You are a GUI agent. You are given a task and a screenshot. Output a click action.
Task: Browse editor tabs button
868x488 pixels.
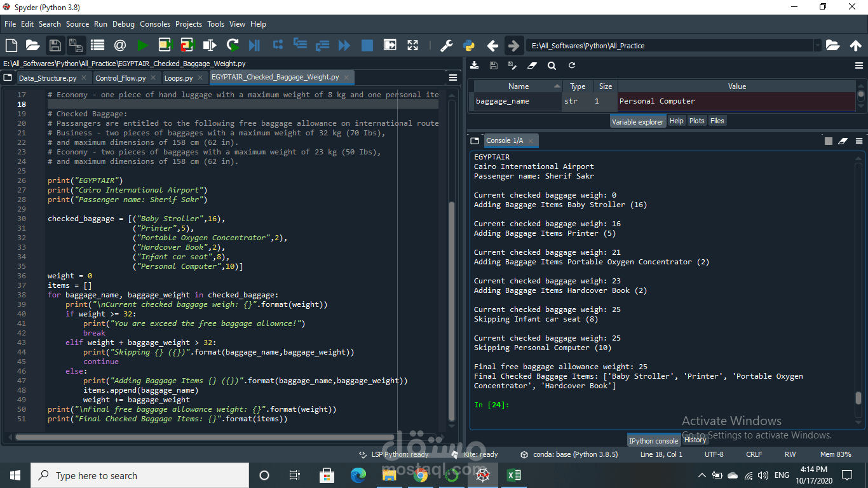pyautogui.click(x=8, y=78)
